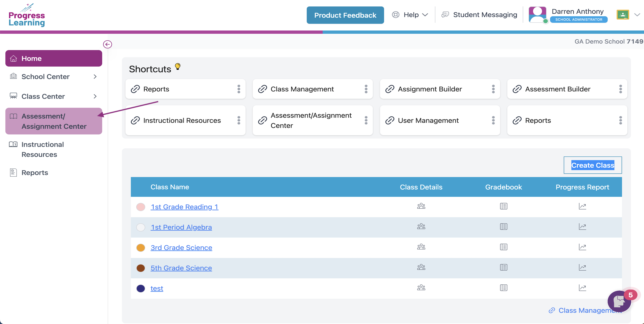Go to Home in the sidebar
This screenshot has height=324, width=644.
click(54, 58)
